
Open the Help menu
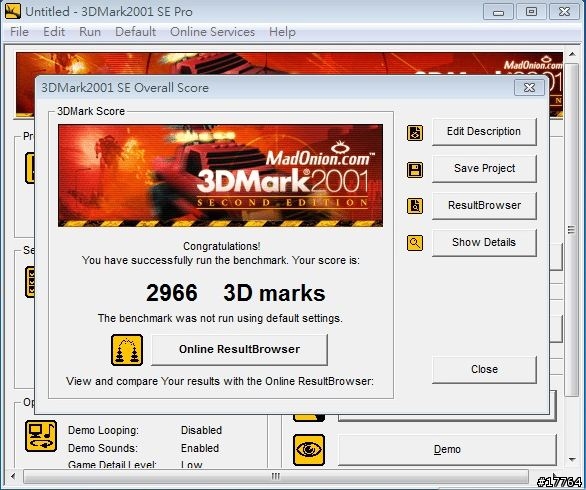(283, 32)
